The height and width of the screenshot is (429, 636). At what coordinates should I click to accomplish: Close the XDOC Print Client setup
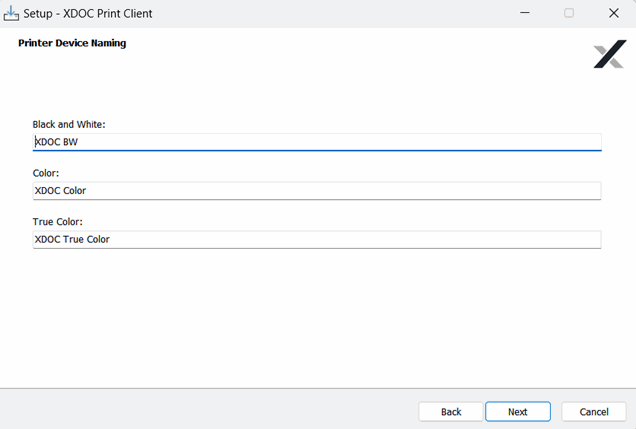coord(614,14)
